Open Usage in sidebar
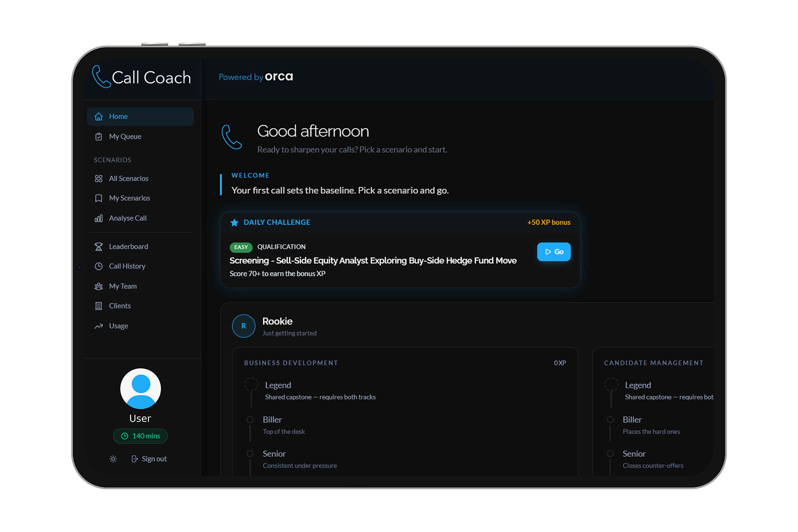This screenshot has height=532, width=798. [140, 326]
